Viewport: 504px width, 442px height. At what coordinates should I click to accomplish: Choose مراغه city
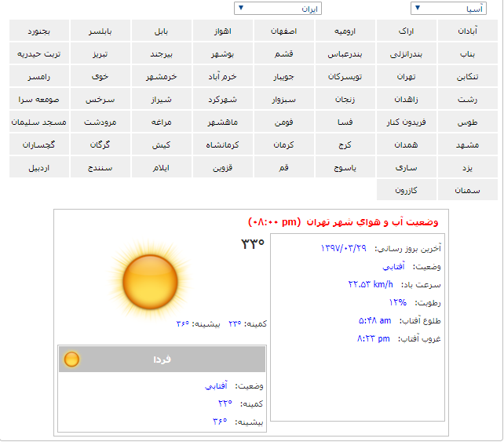(162, 122)
